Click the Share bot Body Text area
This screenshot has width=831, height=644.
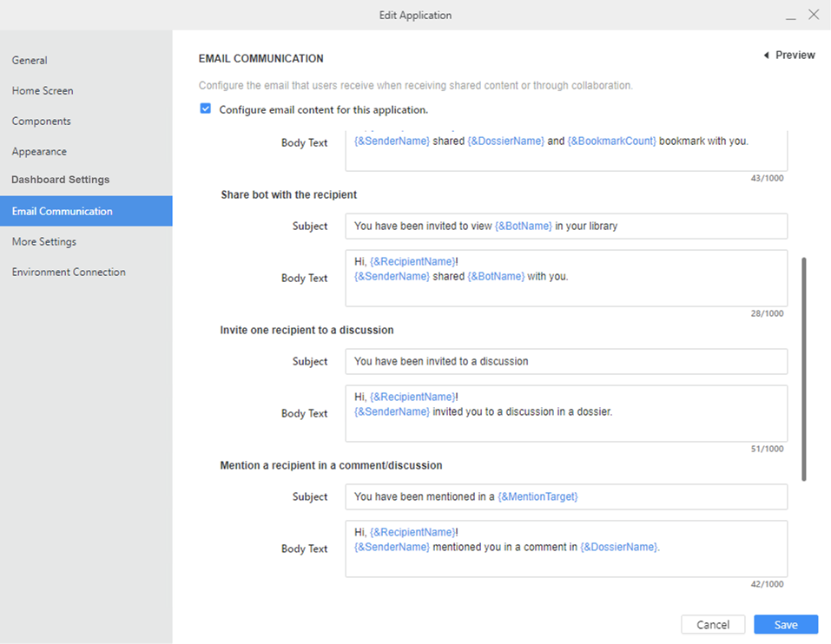tap(565, 278)
